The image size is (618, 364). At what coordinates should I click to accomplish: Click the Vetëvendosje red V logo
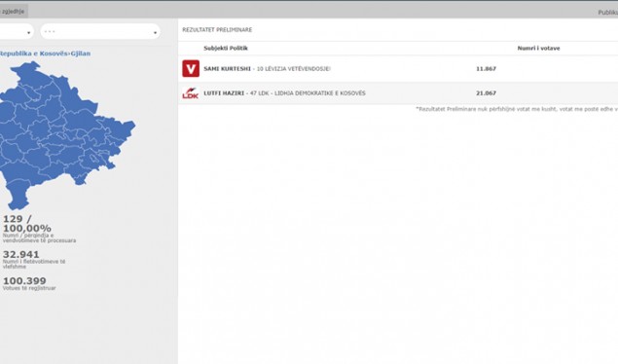(191, 68)
